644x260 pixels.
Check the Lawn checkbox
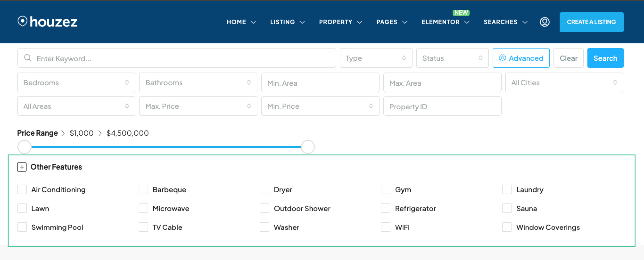tap(22, 208)
